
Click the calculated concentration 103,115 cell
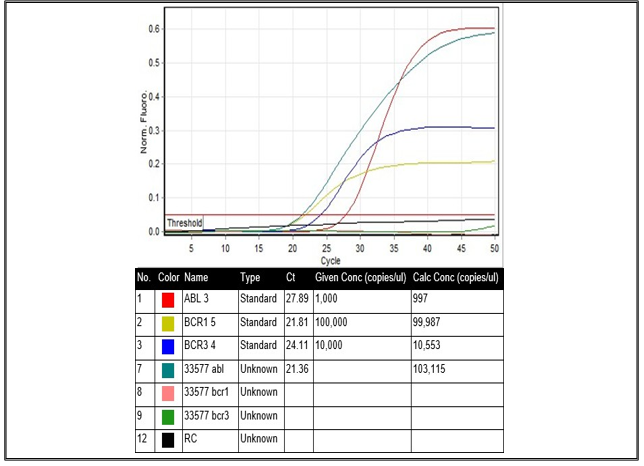430,370
